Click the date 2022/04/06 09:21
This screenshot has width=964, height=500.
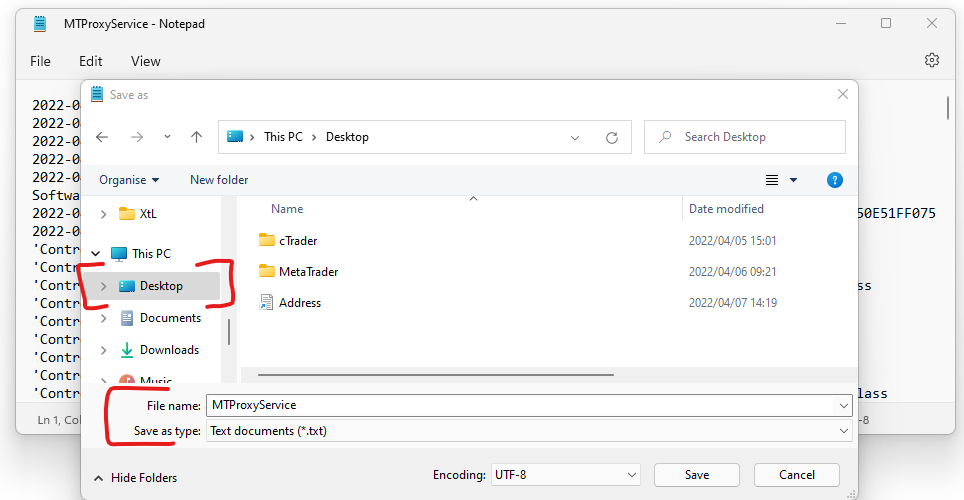tap(732, 271)
